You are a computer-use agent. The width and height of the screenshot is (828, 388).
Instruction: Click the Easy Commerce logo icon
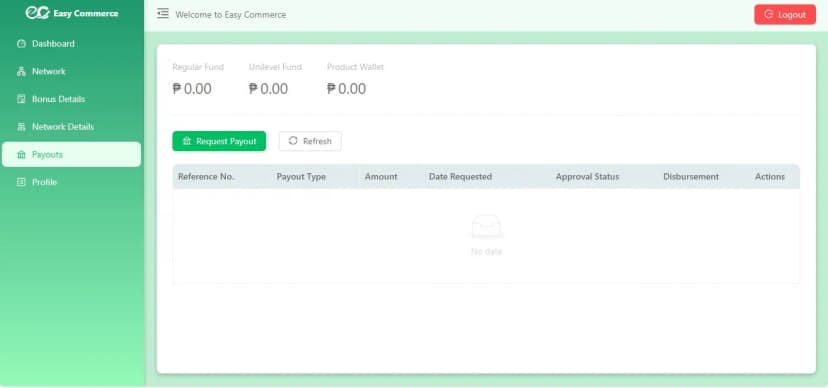point(37,13)
